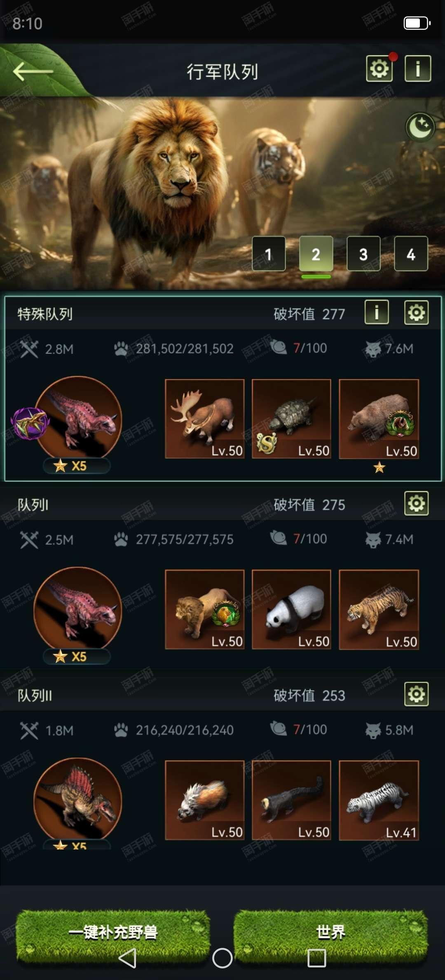
Task: Open the 队列II settings gear
Action: [x=416, y=694]
